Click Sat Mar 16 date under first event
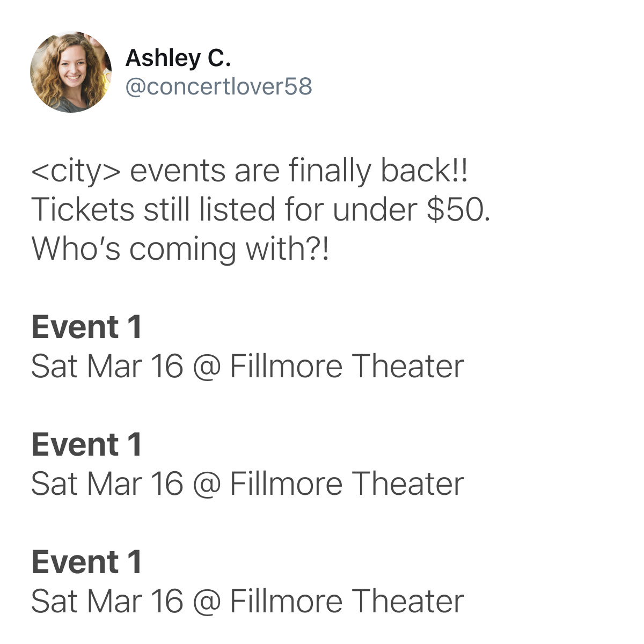Screen dimensions: 644x644 click(107, 367)
